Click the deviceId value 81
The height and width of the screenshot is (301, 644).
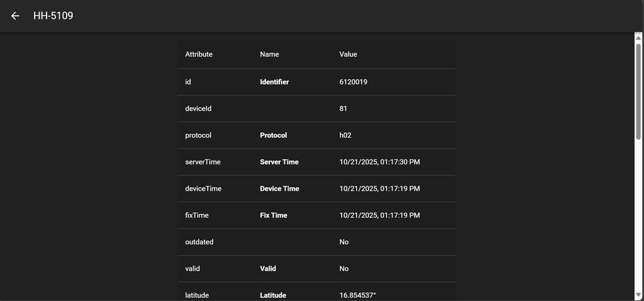(x=343, y=108)
